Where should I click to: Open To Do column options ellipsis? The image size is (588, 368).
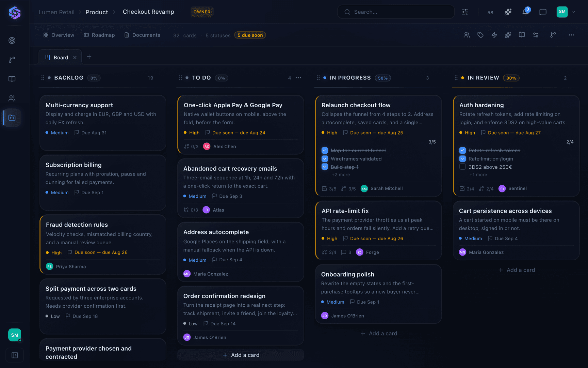coord(298,78)
